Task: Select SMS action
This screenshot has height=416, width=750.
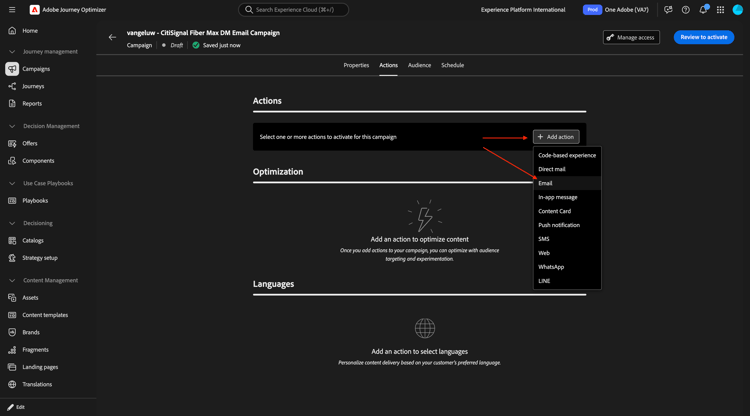Action: [x=567, y=239]
